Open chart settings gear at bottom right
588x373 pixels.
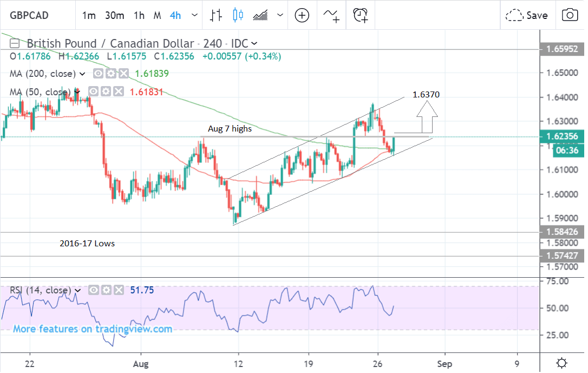tap(562, 362)
